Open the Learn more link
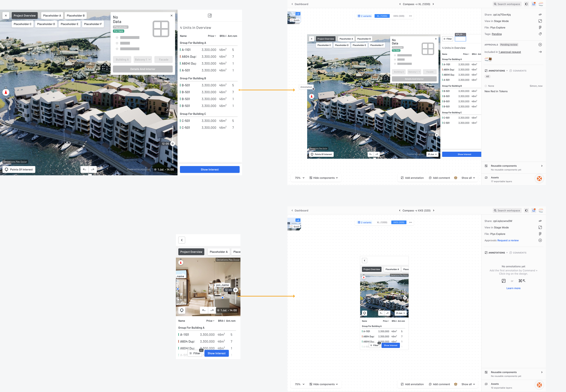The image size is (566, 392). (x=513, y=288)
